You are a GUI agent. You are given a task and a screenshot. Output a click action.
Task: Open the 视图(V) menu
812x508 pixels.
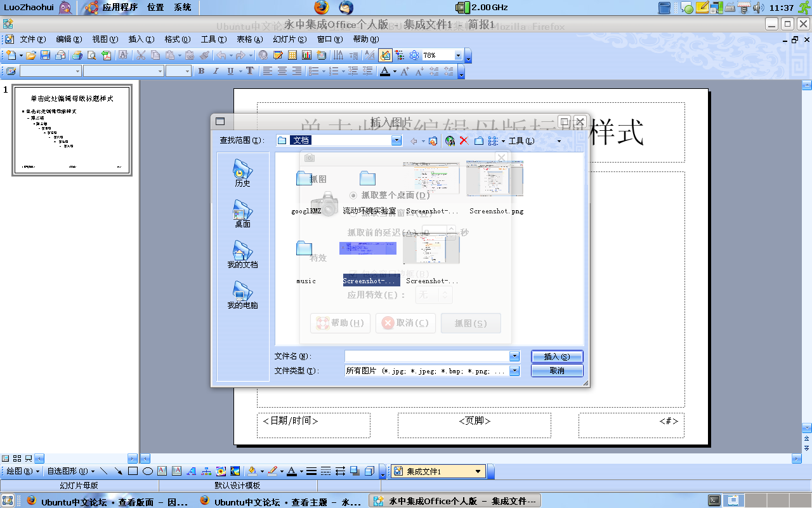click(105, 39)
